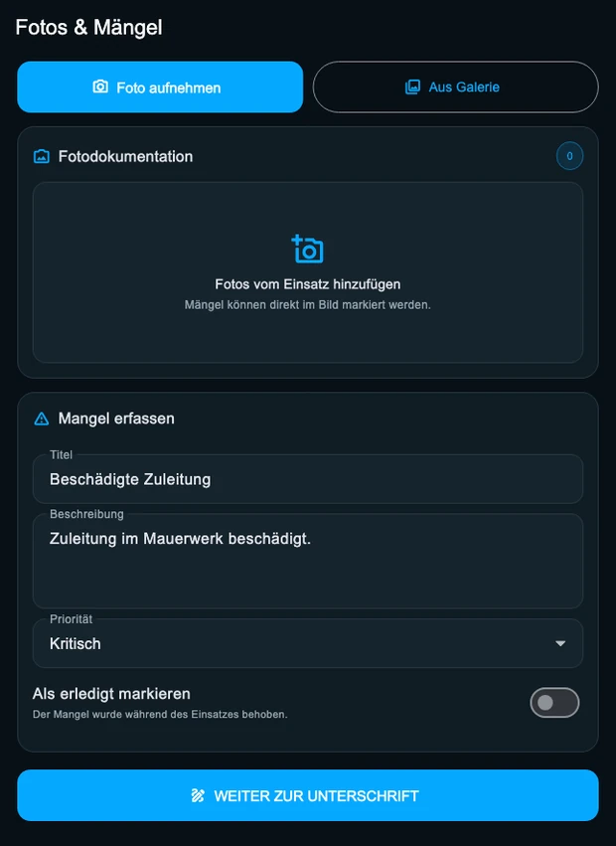
Task: Click the add-photo camera icon in upload area
Action: tap(307, 249)
